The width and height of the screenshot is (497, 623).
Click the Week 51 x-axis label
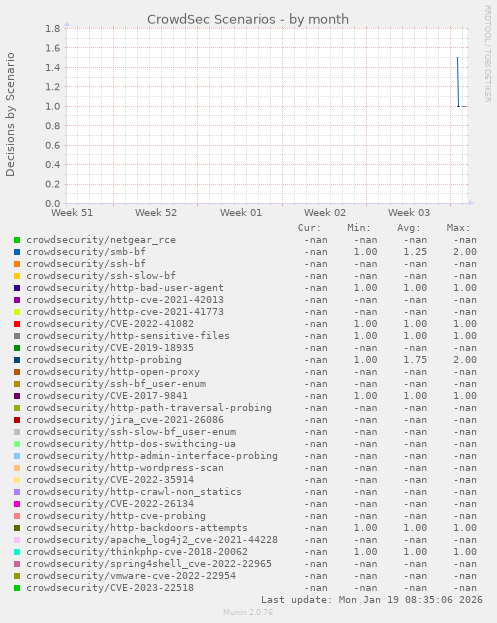(72, 213)
